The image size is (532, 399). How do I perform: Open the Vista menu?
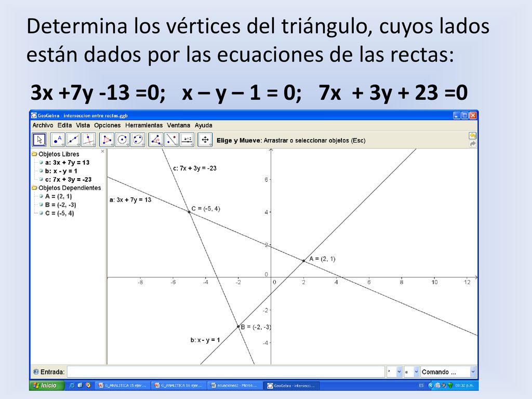(83, 125)
